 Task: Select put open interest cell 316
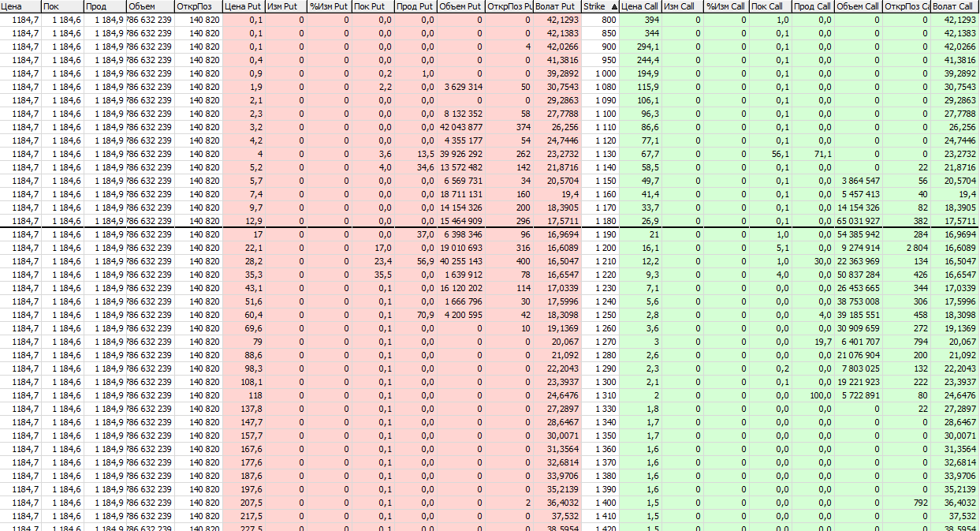[509, 248]
